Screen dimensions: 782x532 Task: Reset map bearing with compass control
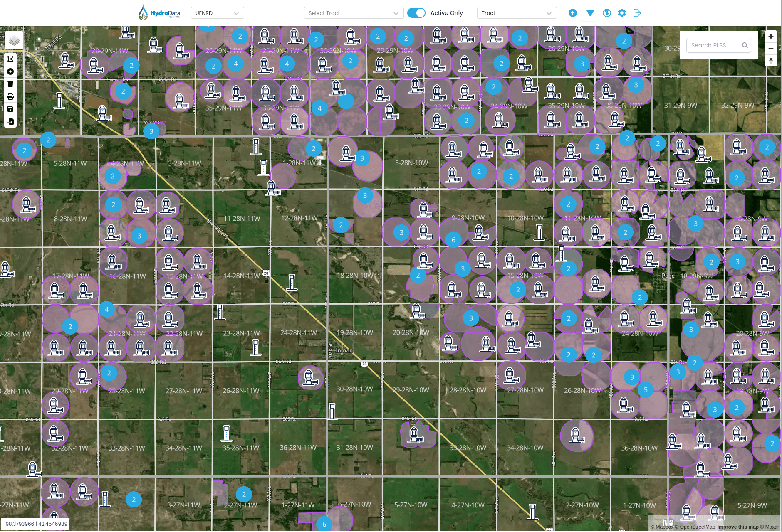click(771, 61)
